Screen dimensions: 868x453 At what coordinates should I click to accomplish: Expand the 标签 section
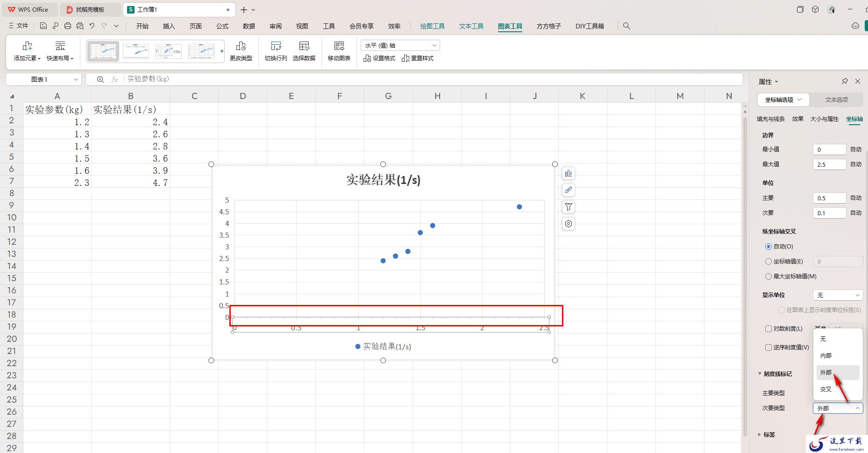coord(760,434)
